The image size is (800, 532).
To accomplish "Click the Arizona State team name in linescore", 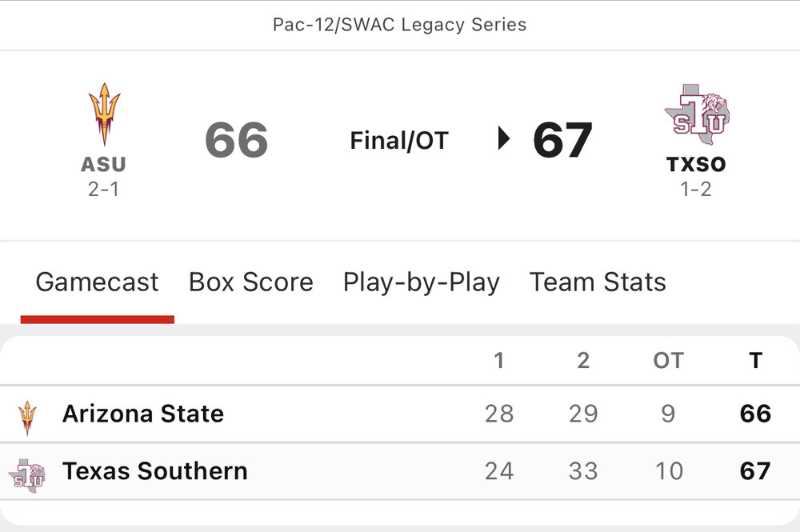I will point(143,414).
